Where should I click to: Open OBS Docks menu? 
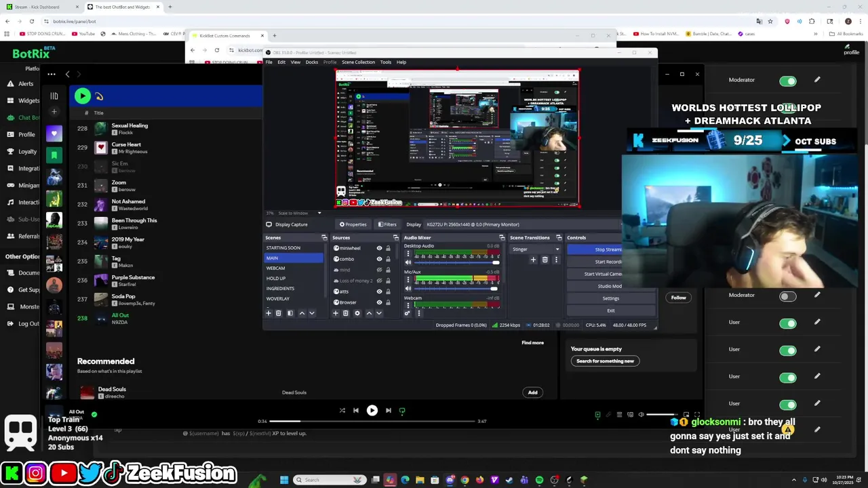click(x=312, y=62)
